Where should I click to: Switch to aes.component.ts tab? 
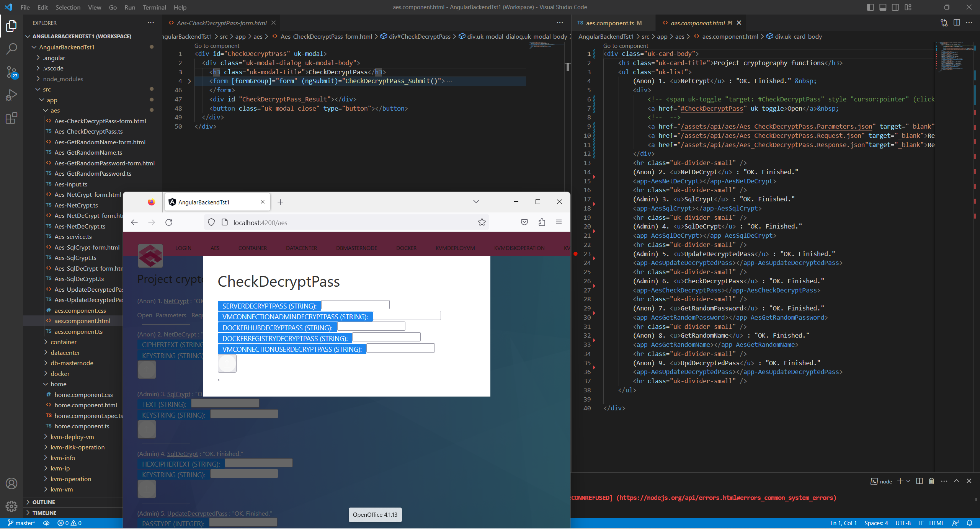610,23
